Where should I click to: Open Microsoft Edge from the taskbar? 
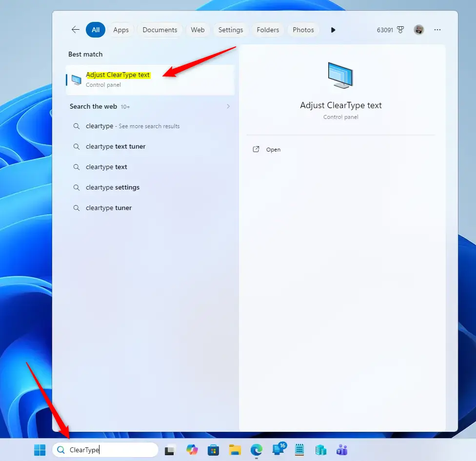click(x=257, y=450)
